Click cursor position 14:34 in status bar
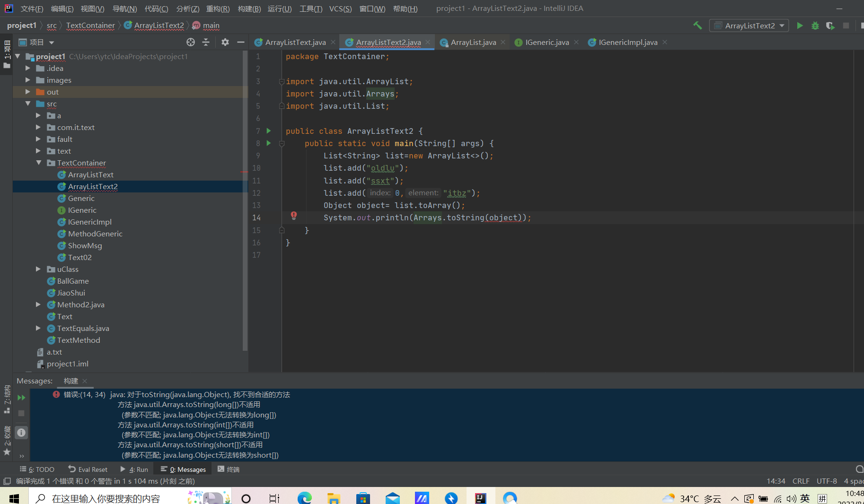The image size is (864, 504). pos(776,481)
